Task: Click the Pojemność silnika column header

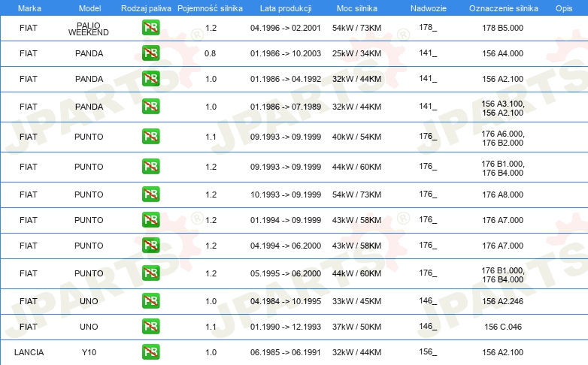Action: tap(210, 8)
